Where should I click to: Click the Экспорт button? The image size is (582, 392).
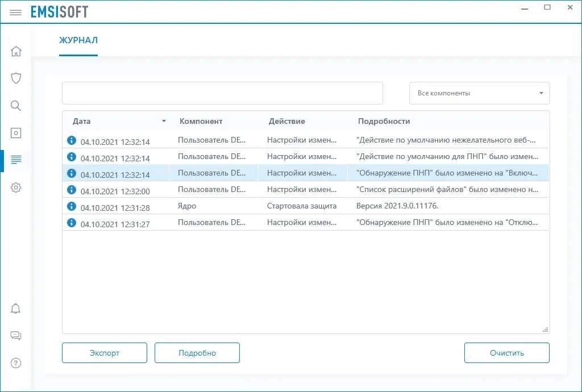click(105, 353)
